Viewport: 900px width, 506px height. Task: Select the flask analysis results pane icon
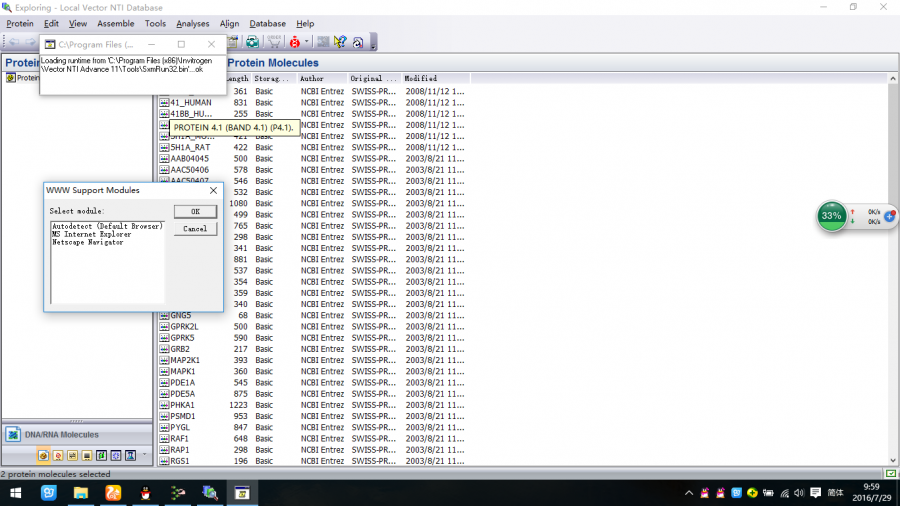(130, 456)
